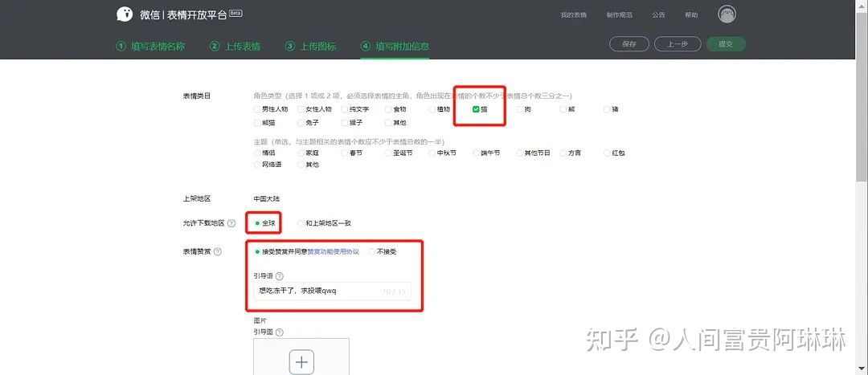This screenshot has width=868, height=375.
Task: Select the 家庭 theme
Action: coord(301,153)
